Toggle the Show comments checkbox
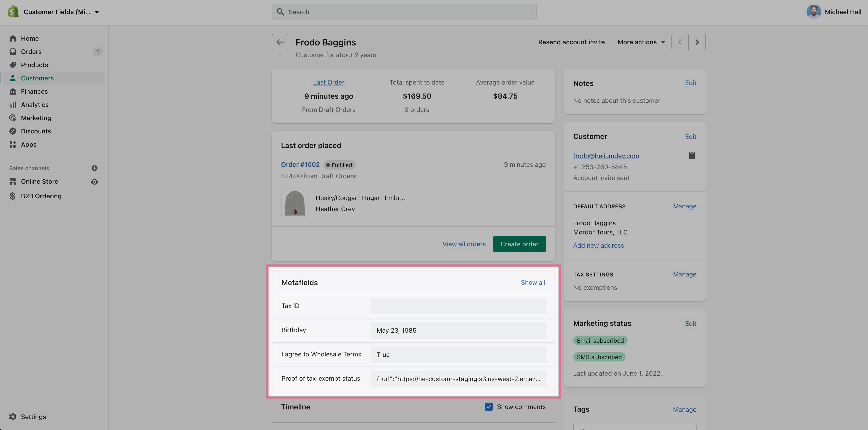868x430 pixels. pos(489,407)
